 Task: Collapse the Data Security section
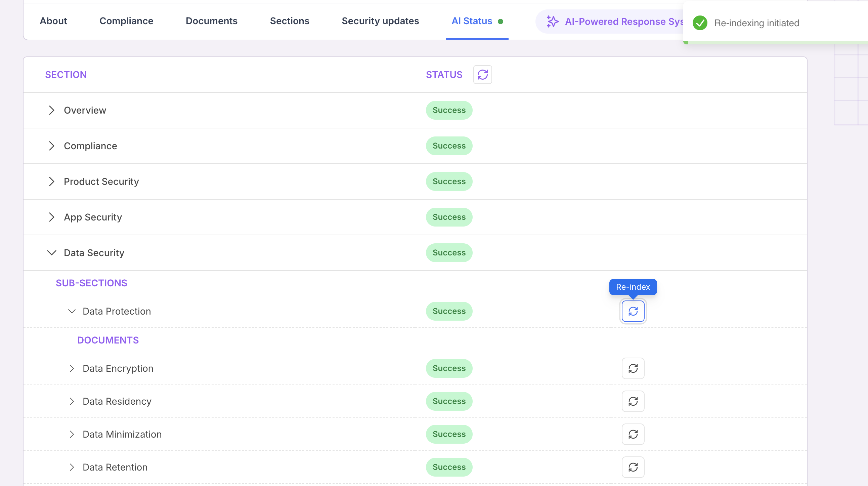pyautogui.click(x=51, y=253)
